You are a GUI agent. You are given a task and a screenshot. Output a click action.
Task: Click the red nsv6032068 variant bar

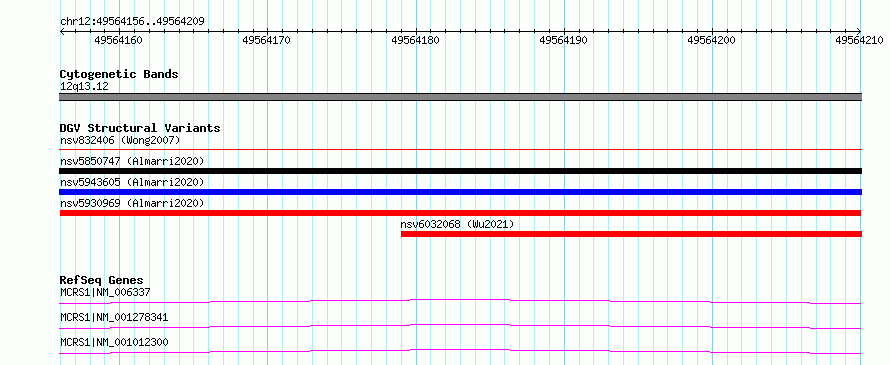631,234
